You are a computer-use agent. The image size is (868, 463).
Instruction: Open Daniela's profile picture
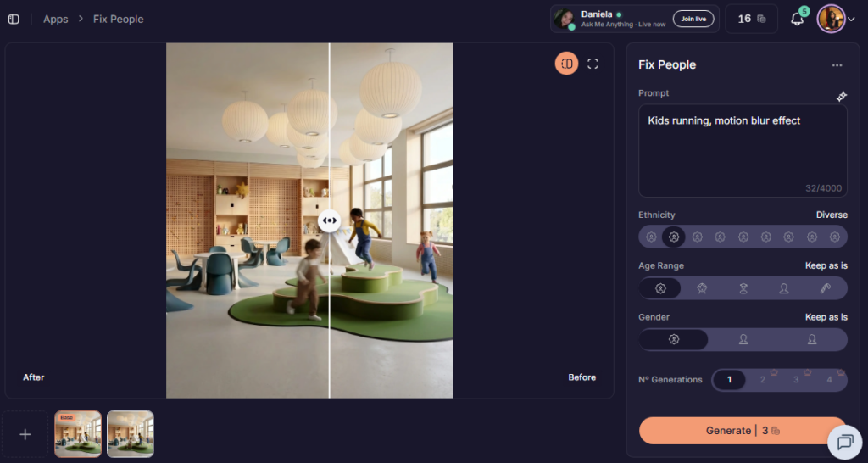pos(564,19)
